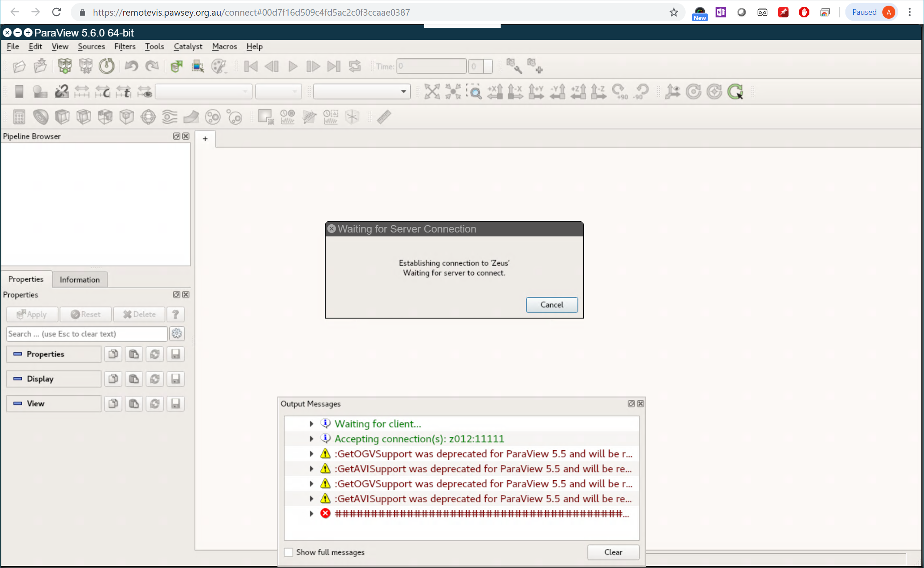Add a new layout tab
Viewport: 924px width, 568px height.
(205, 139)
